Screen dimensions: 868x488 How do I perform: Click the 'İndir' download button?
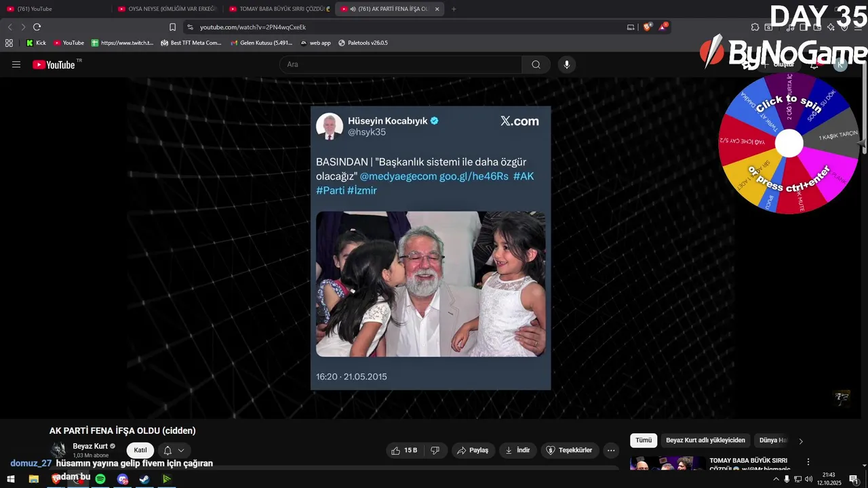point(517,450)
